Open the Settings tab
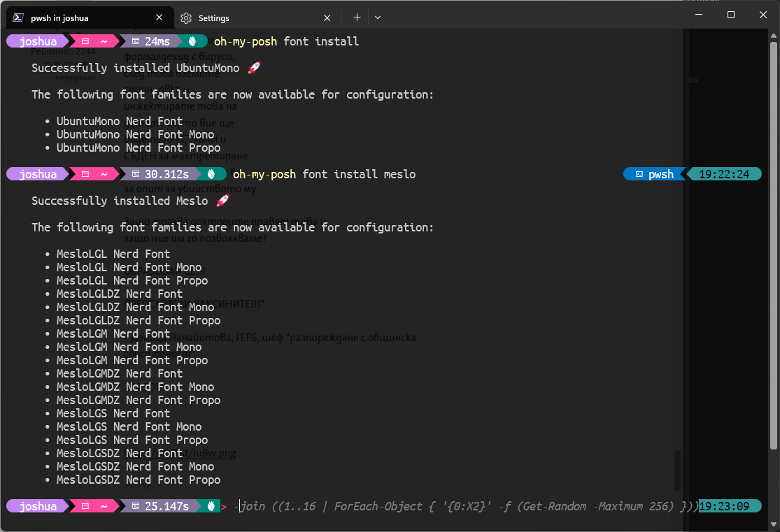 (x=256, y=17)
